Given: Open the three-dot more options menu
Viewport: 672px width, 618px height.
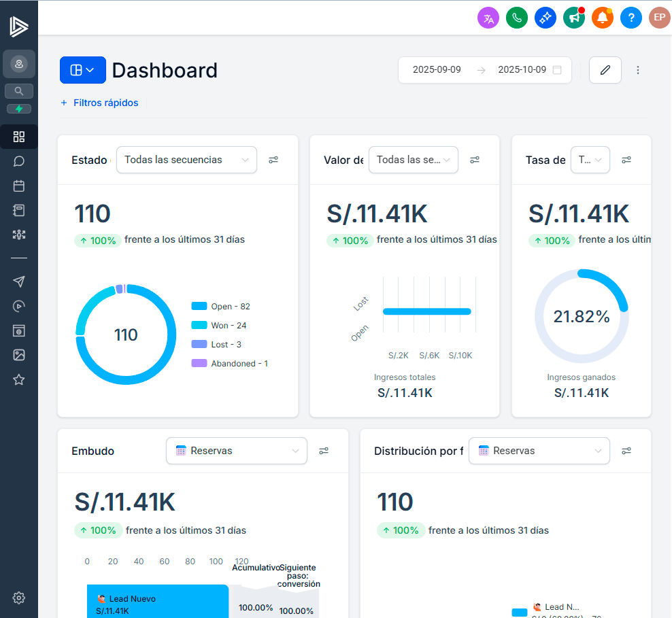Looking at the screenshot, I should (x=638, y=70).
